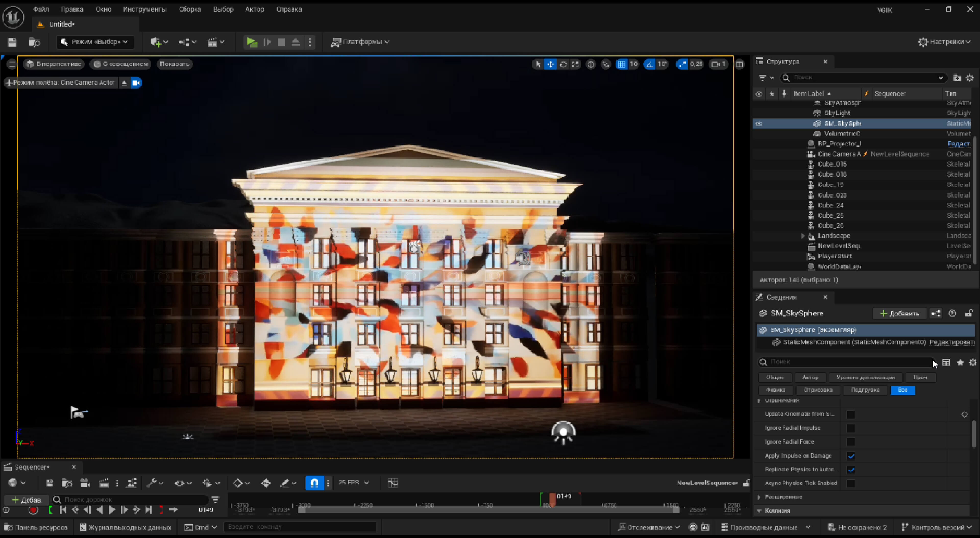This screenshot has width=980, height=538.
Task: Click the Показать viewport button
Action: [174, 64]
